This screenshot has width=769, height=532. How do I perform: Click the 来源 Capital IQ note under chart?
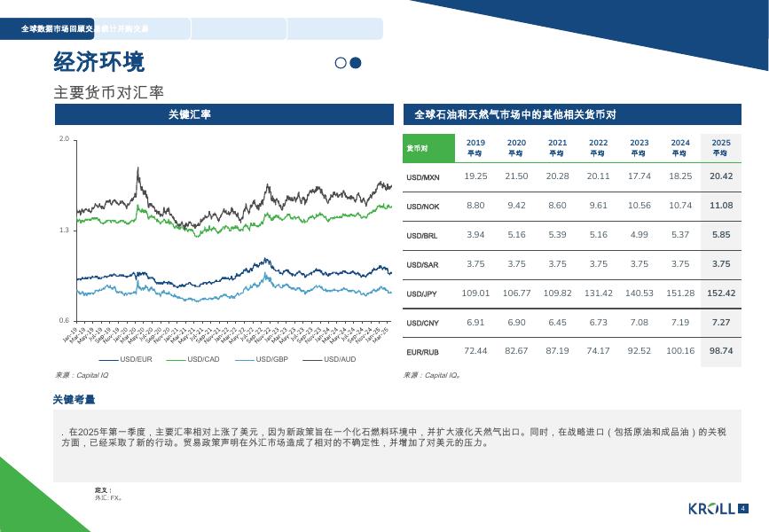click(82, 375)
